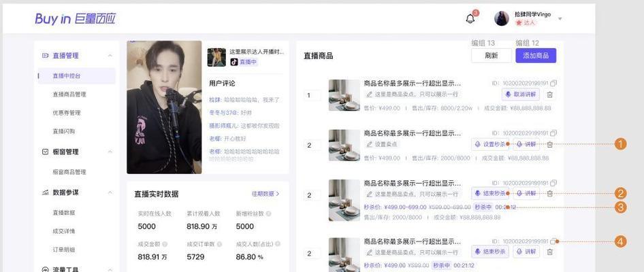Edit selling point pencil on 00:21:12 countdown product

coord(369,252)
